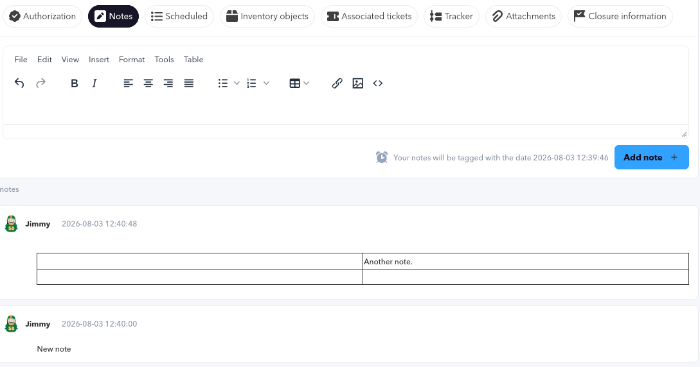Open the source code view
The width and height of the screenshot is (700, 367).
[x=378, y=83]
